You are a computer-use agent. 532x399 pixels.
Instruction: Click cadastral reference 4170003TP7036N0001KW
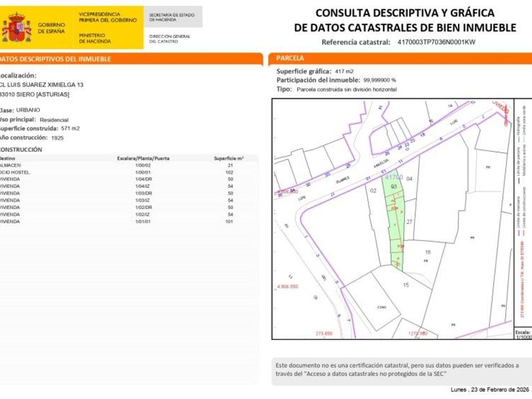(x=436, y=42)
